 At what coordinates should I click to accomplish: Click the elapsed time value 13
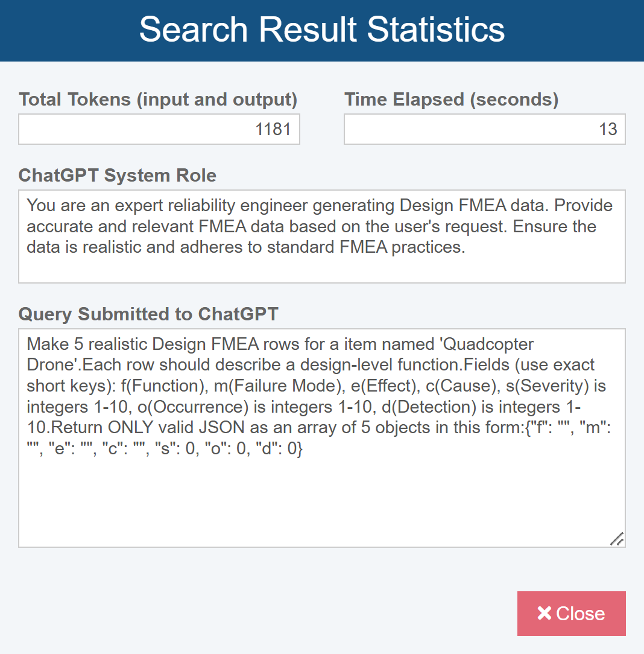608,129
